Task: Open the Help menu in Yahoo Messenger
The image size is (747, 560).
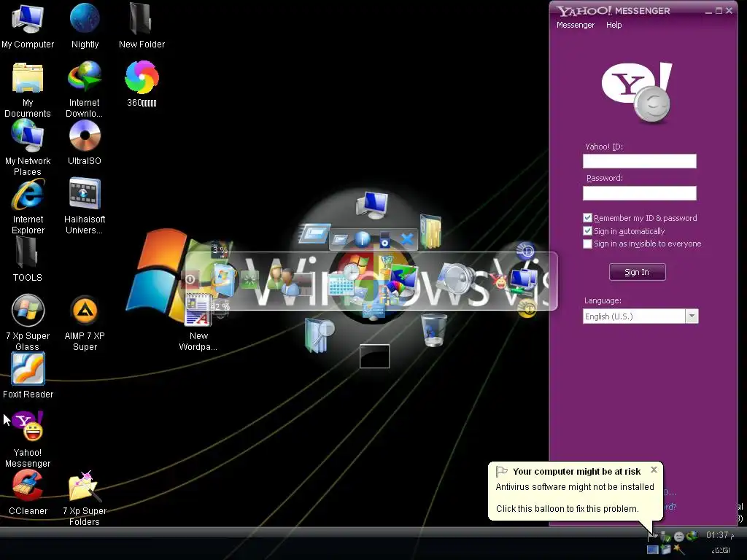Action: pyautogui.click(x=614, y=25)
